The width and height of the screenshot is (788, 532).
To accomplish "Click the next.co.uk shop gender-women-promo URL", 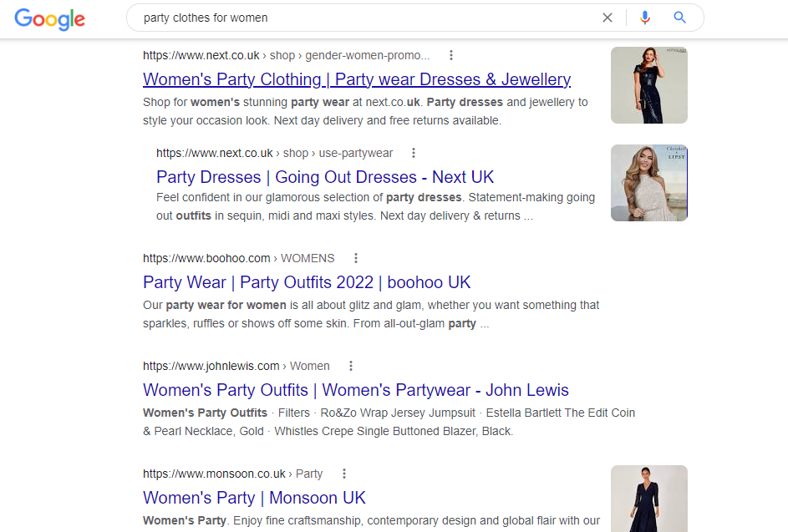I will 287,55.
